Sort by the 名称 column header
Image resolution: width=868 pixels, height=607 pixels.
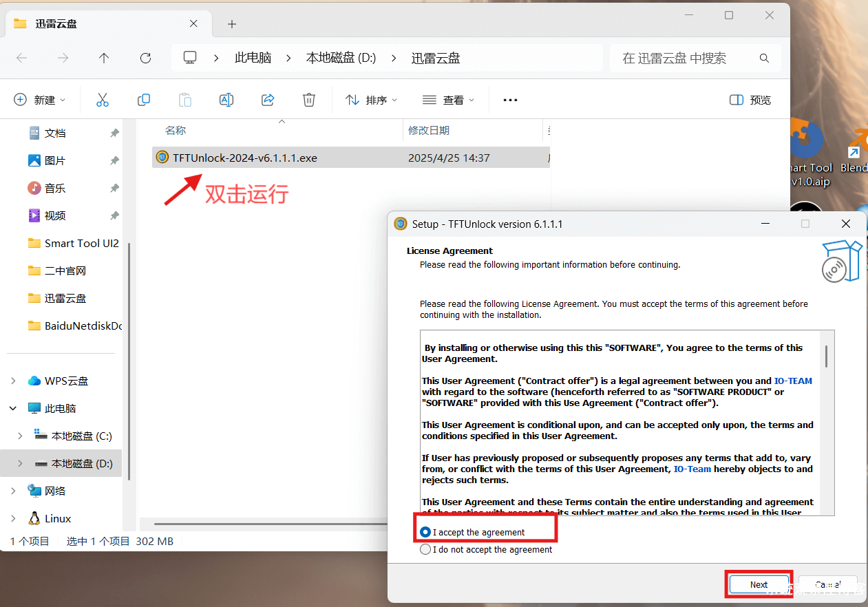click(x=176, y=130)
